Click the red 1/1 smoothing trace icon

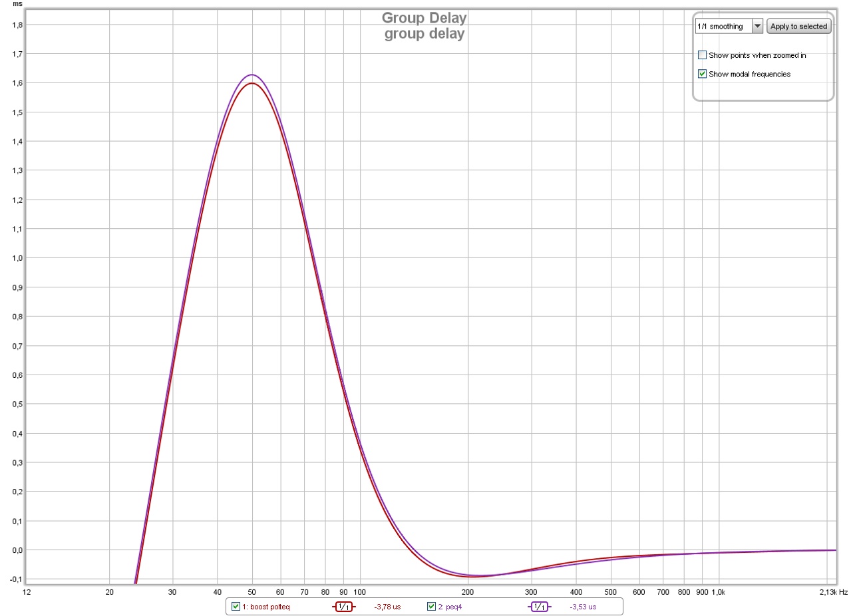[x=343, y=606]
